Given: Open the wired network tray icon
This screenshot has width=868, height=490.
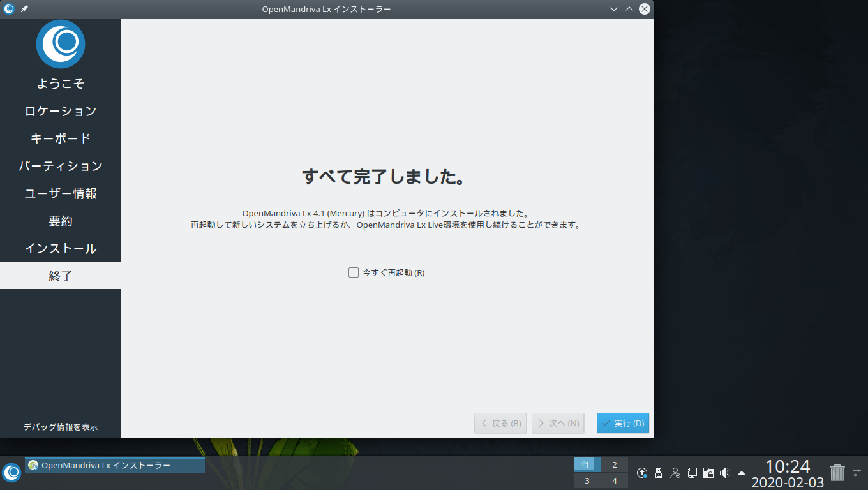Looking at the screenshot, I should pos(692,473).
